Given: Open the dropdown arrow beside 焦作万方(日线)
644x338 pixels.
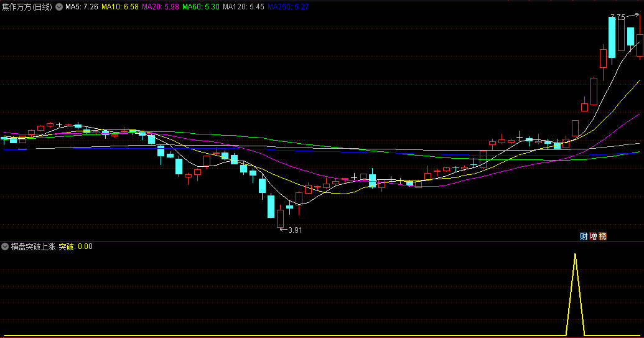Looking at the screenshot, I should click(x=59, y=7).
